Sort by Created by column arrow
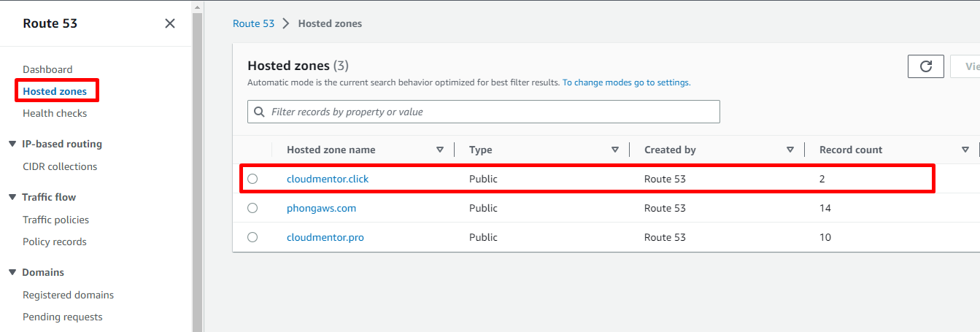The height and width of the screenshot is (332, 980). (x=790, y=150)
